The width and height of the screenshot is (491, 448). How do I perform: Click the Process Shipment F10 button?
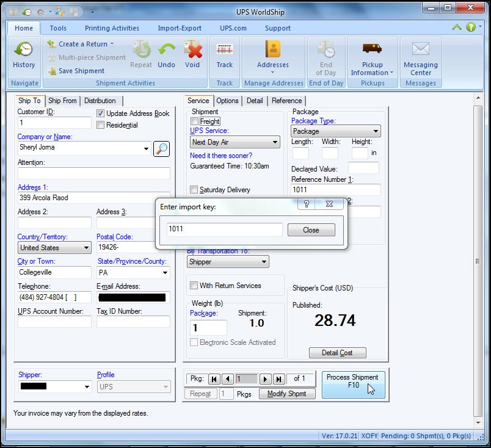(354, 385)
